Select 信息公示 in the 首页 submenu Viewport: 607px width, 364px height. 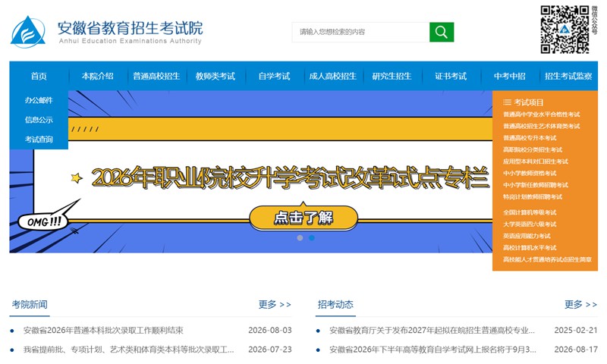(39, 120)
